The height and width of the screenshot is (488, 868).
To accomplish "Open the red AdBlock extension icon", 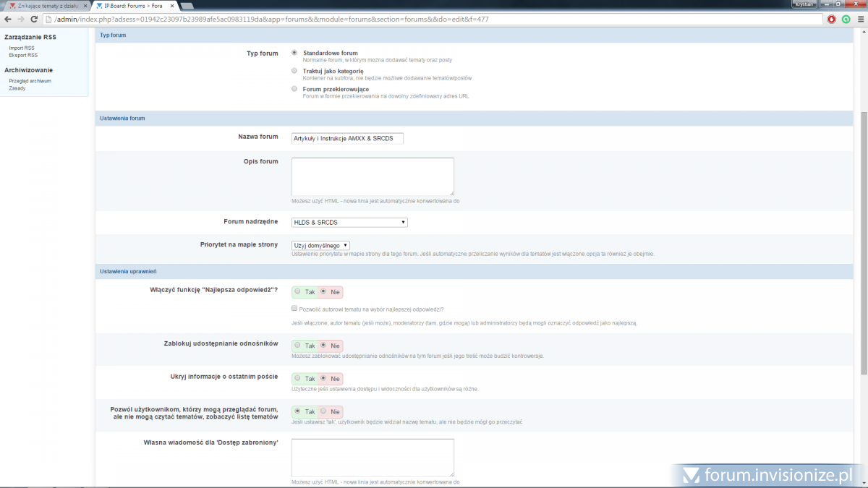I will pos(832,19).
